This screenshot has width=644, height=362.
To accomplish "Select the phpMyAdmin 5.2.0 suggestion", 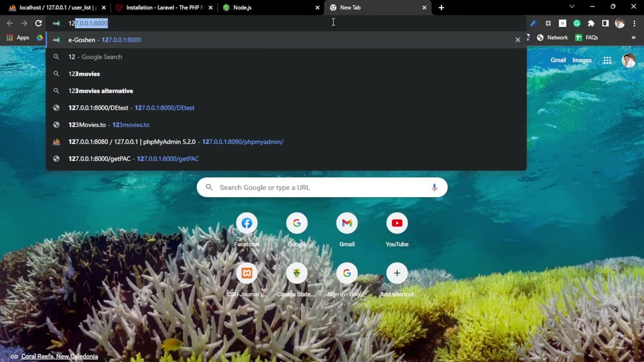I will [x=286, y=142].
